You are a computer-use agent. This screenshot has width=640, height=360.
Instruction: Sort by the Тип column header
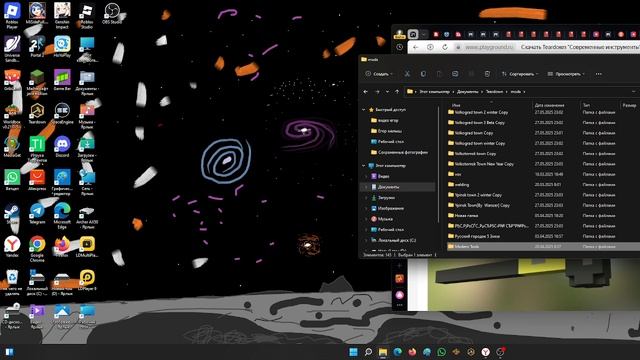tap(586, 105)
